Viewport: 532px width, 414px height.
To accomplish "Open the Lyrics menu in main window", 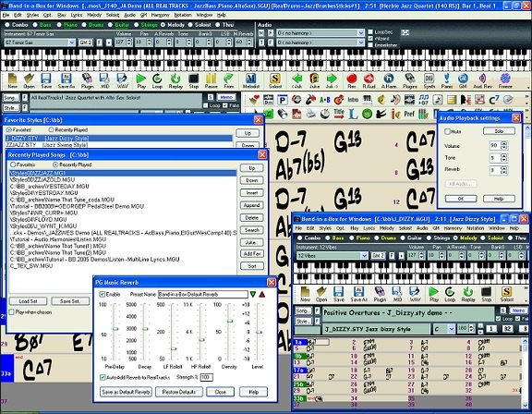I will click(77, 16).
